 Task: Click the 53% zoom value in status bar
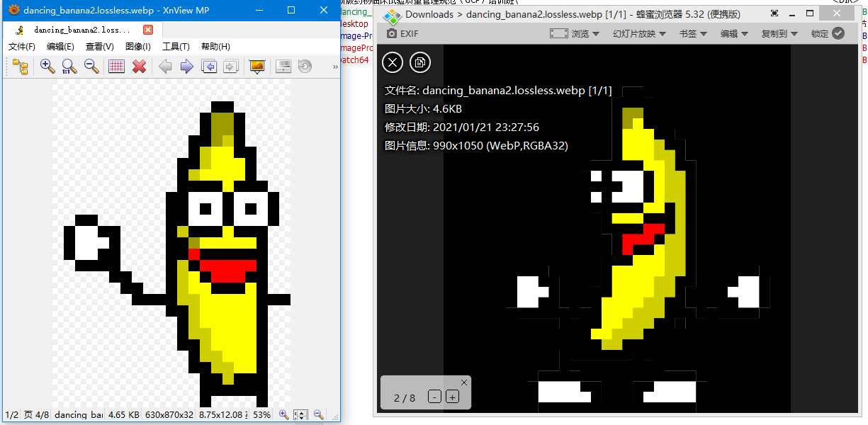(262, 415)
